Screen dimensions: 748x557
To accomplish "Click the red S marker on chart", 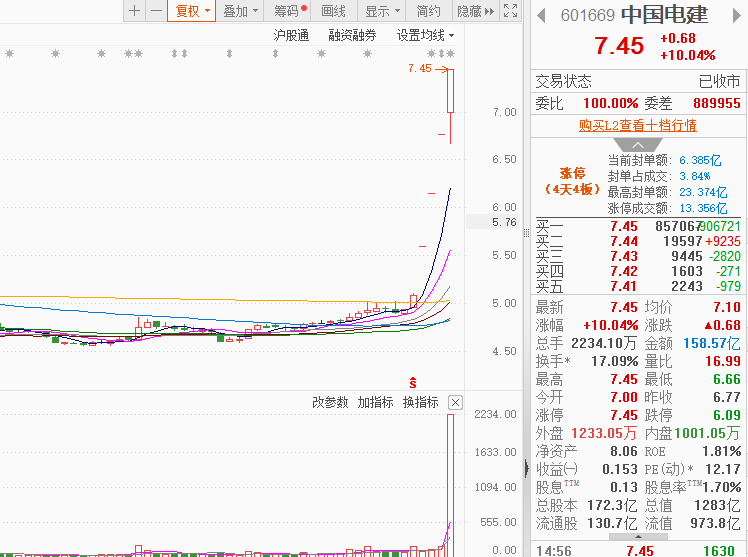I will click(x=413, y=382).
